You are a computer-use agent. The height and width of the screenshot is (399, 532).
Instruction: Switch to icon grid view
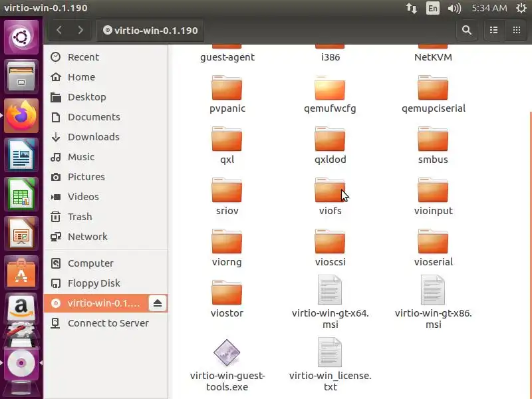click(517, 30)
